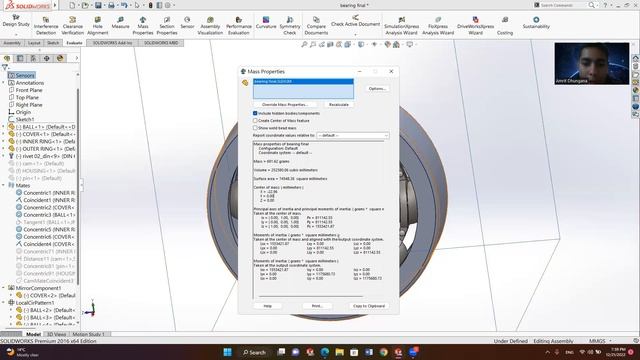Switch to the FeatureManager design tree tab
Screen dimensions: 640x360
7,58
